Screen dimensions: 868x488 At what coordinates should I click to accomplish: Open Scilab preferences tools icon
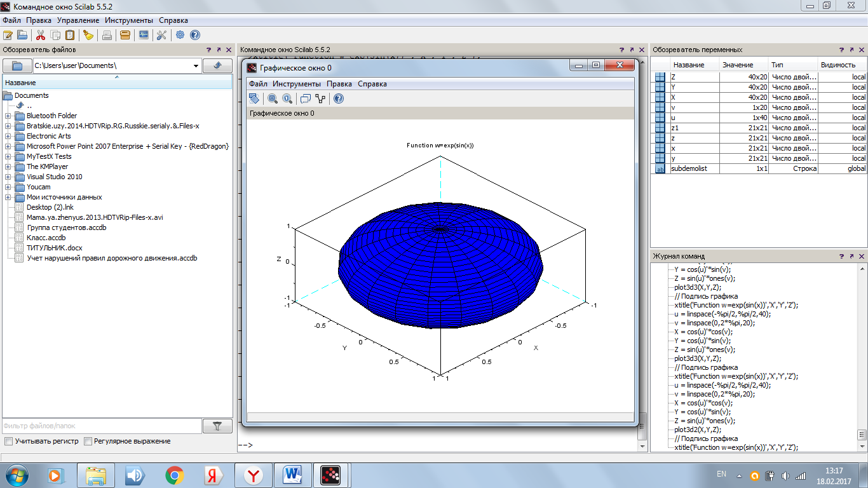pos(161,35)
